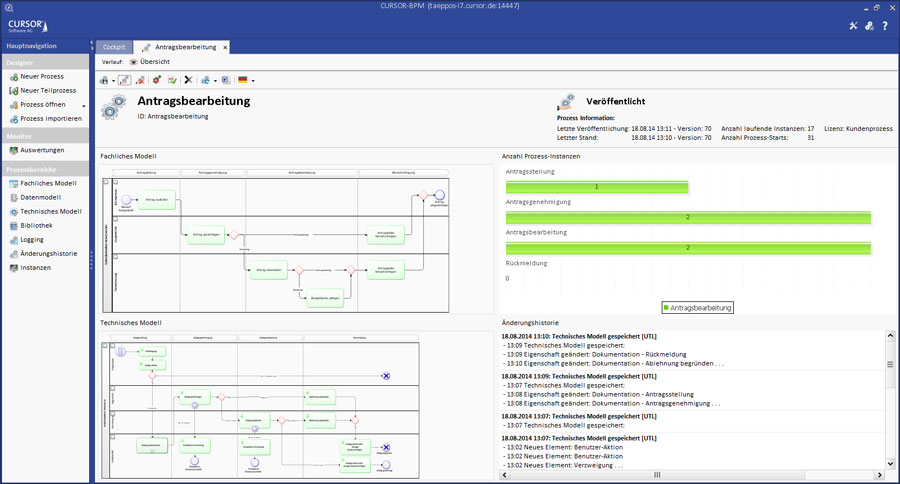Toggle the highlighted process edit toolbar button

pos(124,80)
